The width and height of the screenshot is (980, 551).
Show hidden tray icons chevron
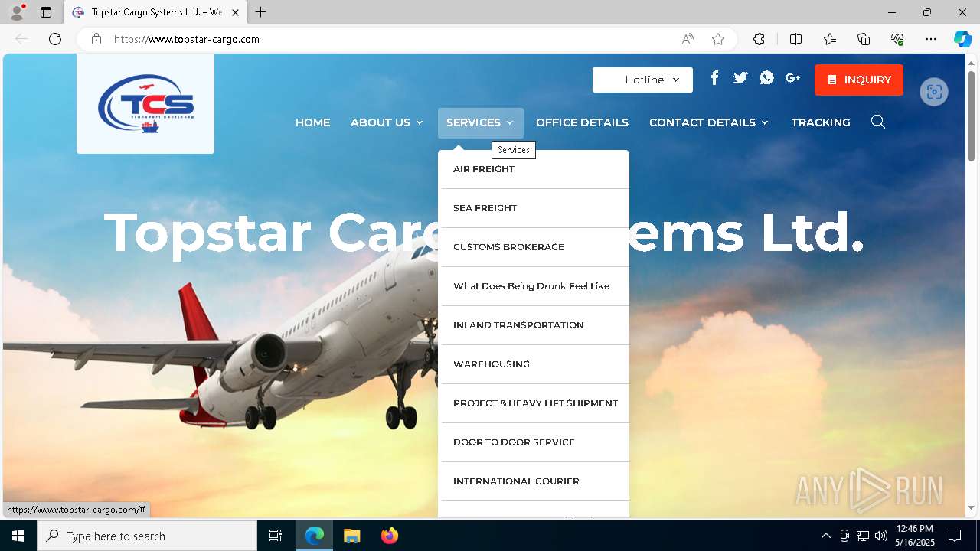825,536
